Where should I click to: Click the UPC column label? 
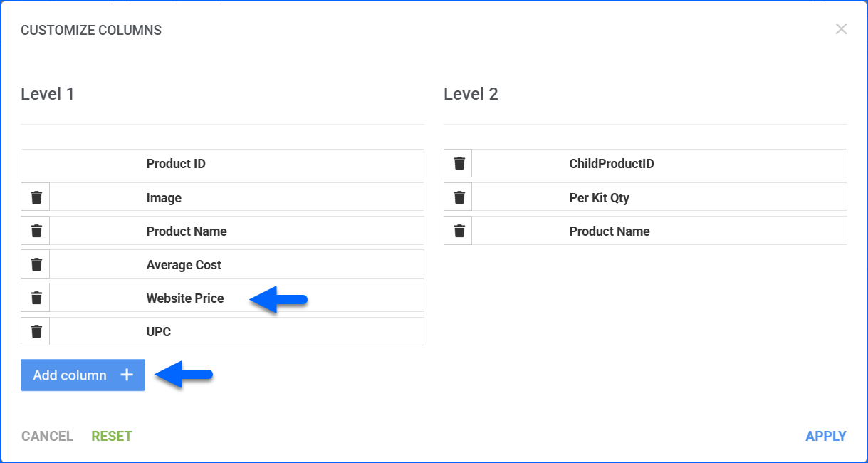tap(159, 332)
